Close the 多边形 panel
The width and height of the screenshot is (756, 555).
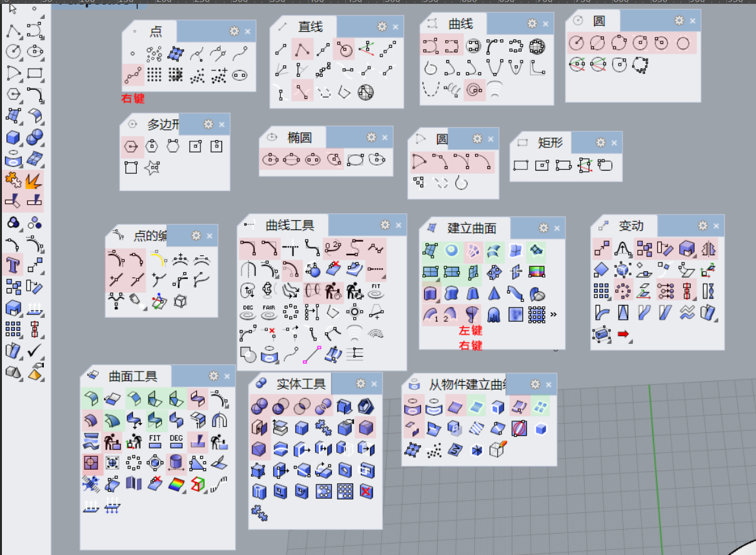[x=222, y=125]
